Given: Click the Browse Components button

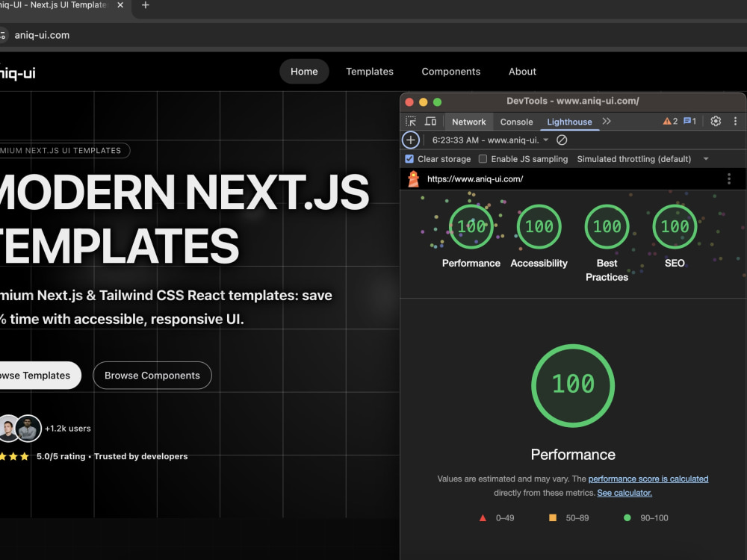Looking at the screenshot, I should tap(152, 376).
